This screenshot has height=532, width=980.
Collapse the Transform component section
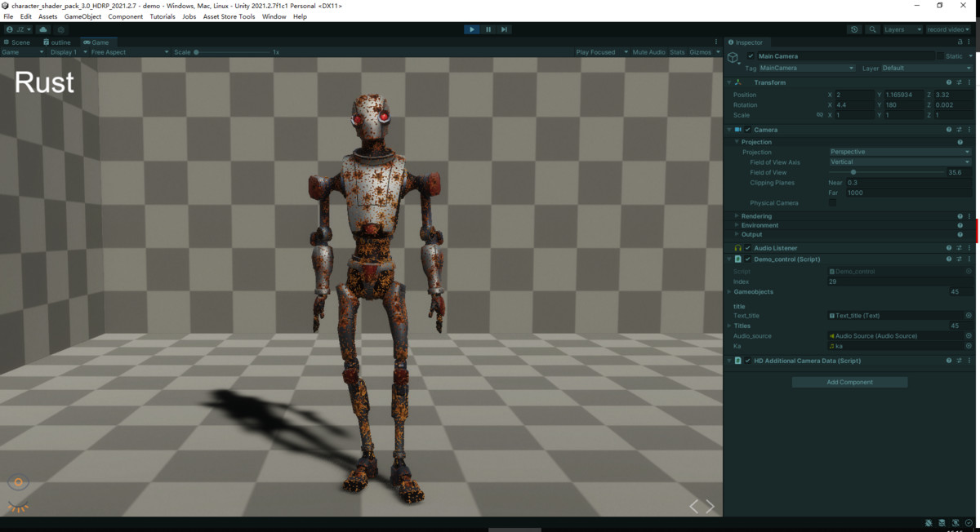[x=728, y=82]
